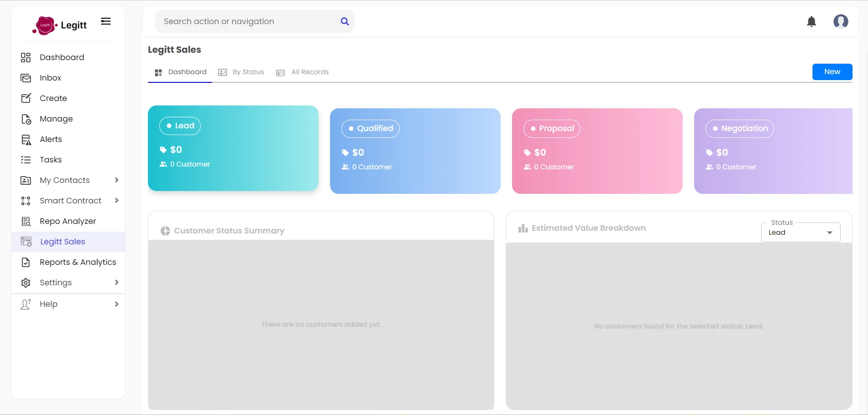Click the Lead status card gradient tile

coord(233,149)
